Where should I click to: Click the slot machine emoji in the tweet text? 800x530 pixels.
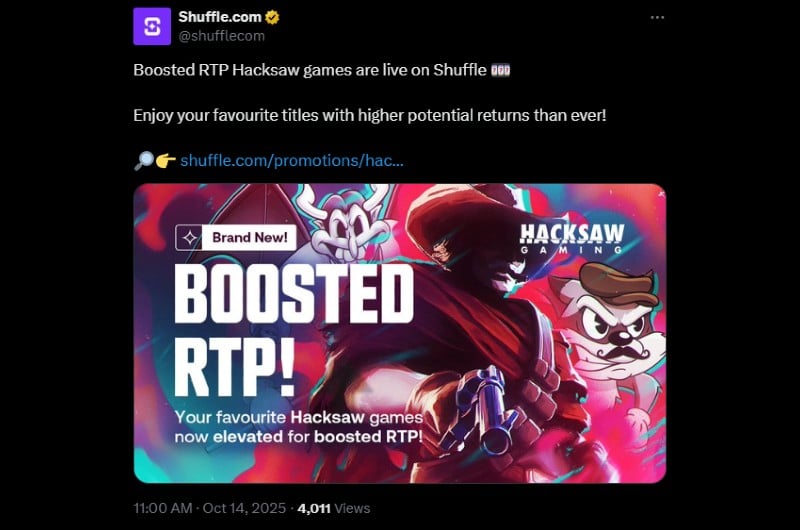pos(501,70)
